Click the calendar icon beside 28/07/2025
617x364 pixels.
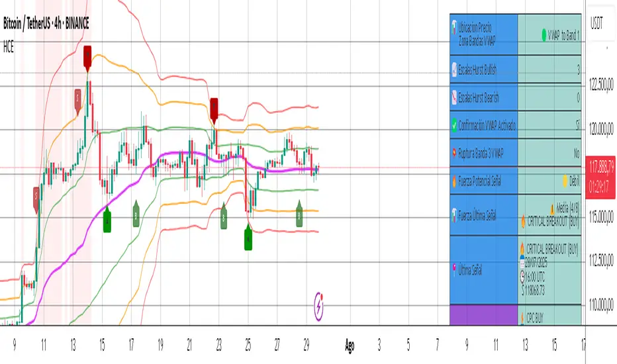[522, 263]
